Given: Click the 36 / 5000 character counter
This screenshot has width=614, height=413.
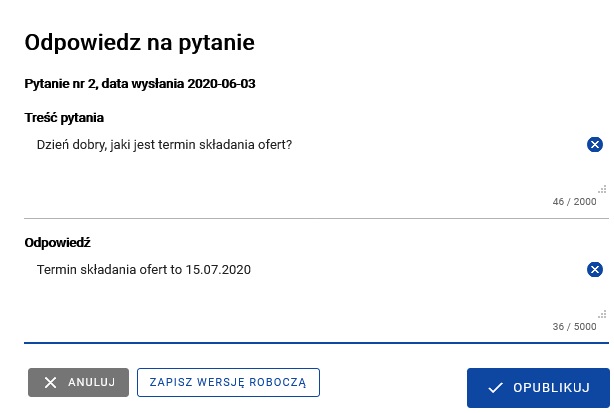Looking at the screenshot, I should [x=574, y=326].
